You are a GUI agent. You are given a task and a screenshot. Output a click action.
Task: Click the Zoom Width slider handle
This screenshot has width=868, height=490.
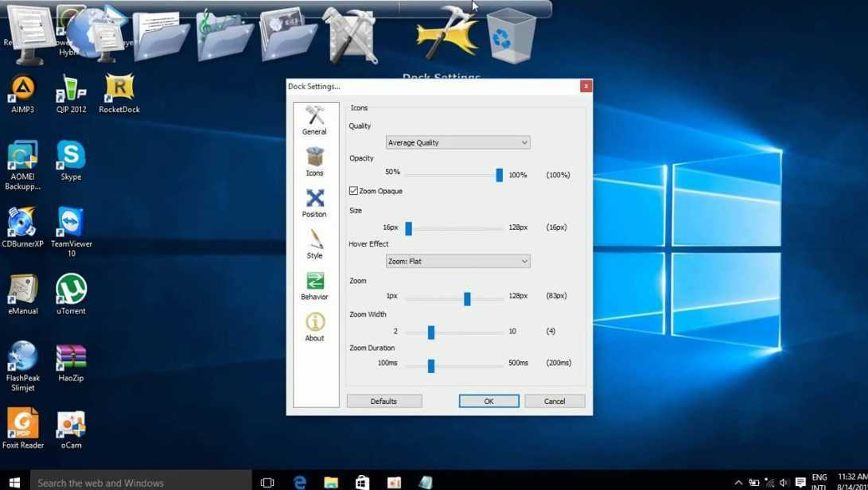point(431,332)
